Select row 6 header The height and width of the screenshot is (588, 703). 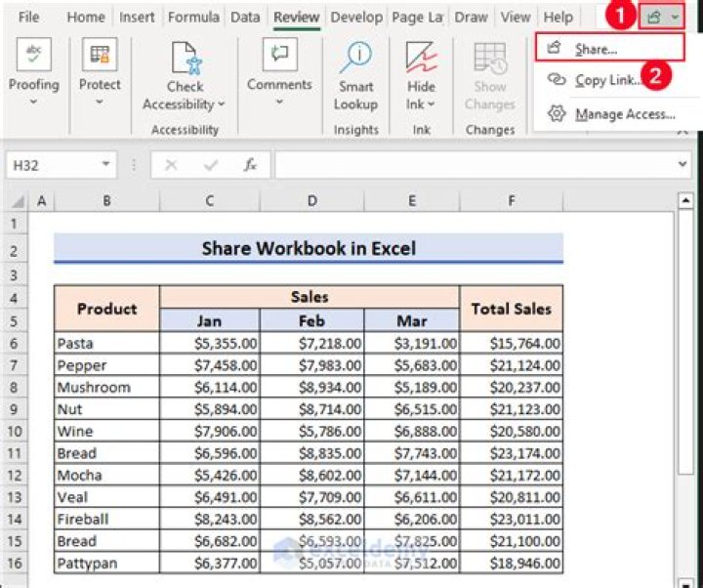(14, 343)
